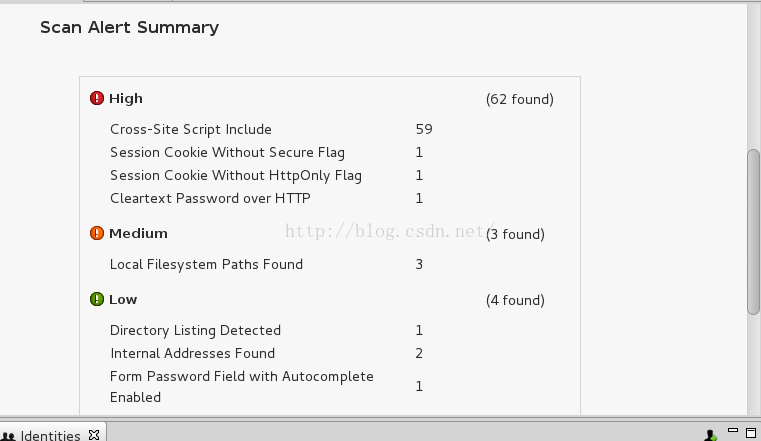Image resolution: width=761 pixels, height=441 pixels.
Task: Click the people icon on the Identities tab
Action: pyautogui.click(x=8, y=437)
